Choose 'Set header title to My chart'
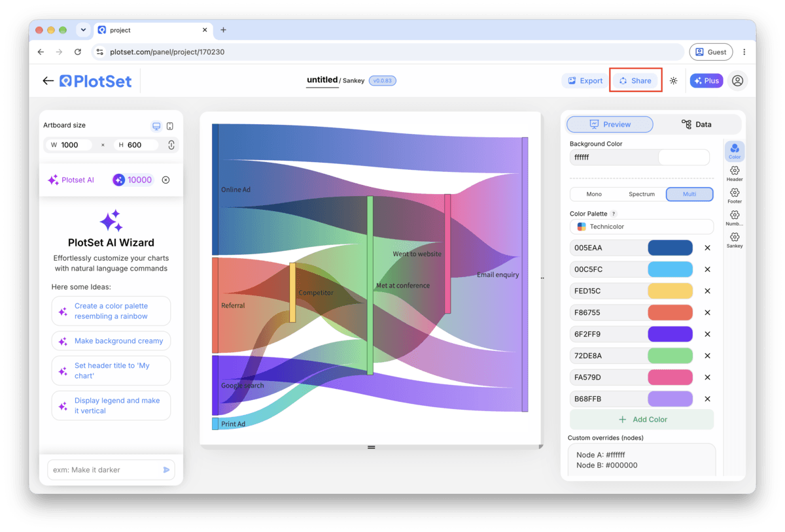The image size is (785, 532). (111, 371)
